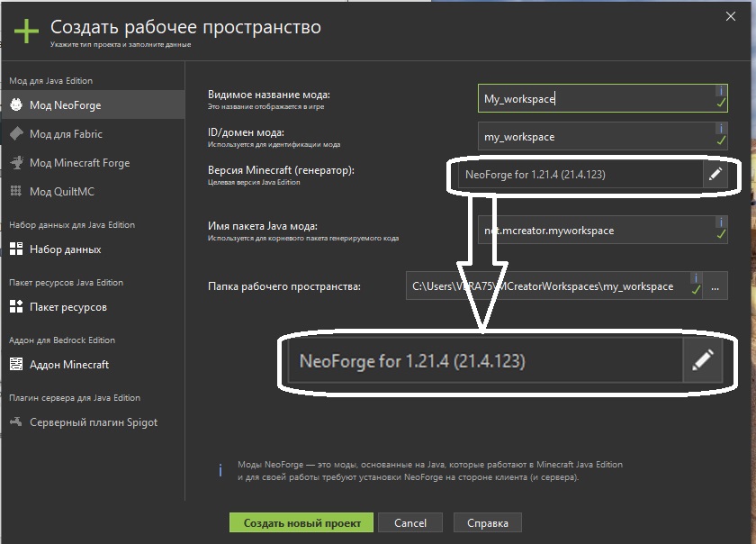Click the Папка рабочего пространства path field
Image resolution: width=756 pixels, height=544 pixels.
point(554,286)
